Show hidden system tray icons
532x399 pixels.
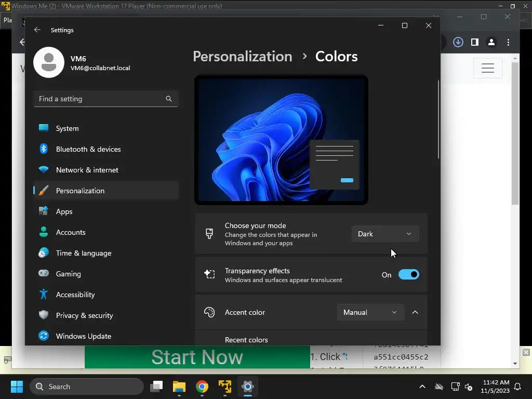point(422,387)
